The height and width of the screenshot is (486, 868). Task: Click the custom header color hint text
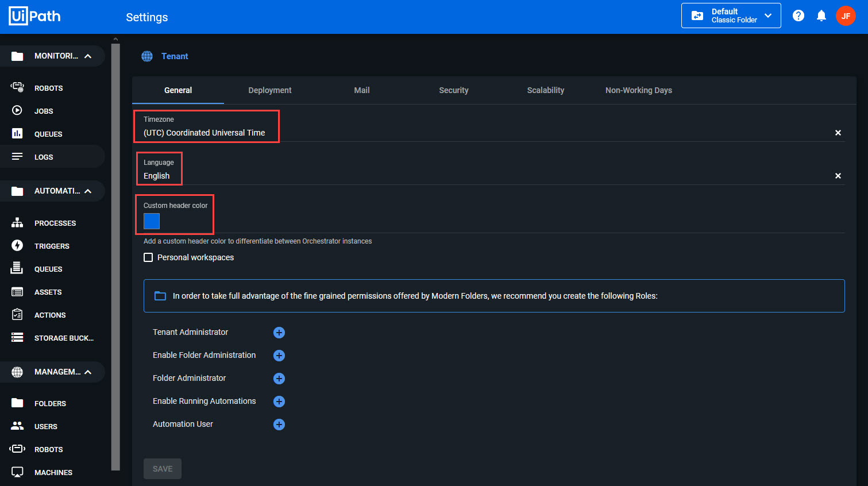(258, 241)
